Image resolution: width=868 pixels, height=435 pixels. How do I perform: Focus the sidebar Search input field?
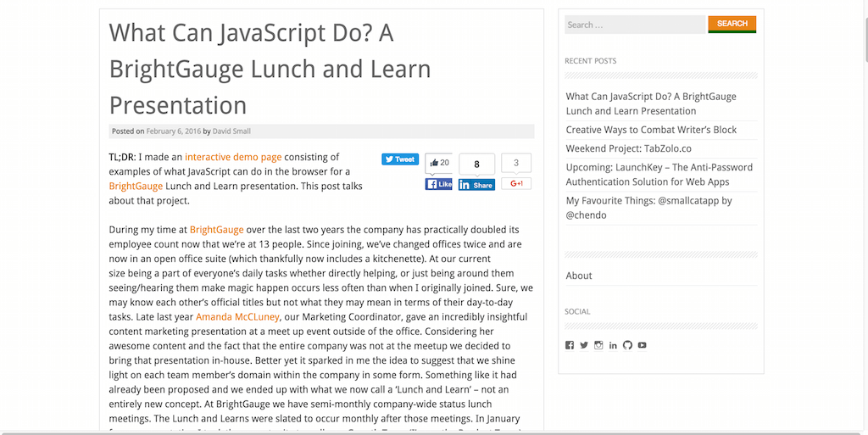635,25
